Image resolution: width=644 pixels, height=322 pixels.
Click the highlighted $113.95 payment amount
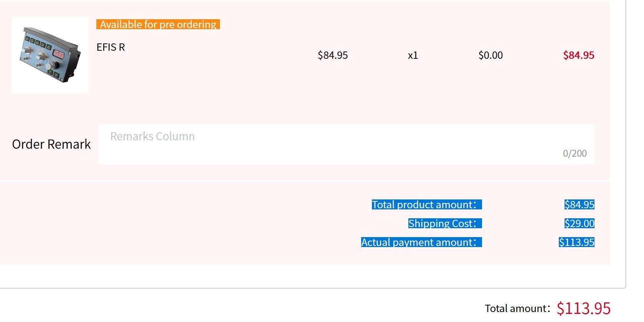[577, 242]
